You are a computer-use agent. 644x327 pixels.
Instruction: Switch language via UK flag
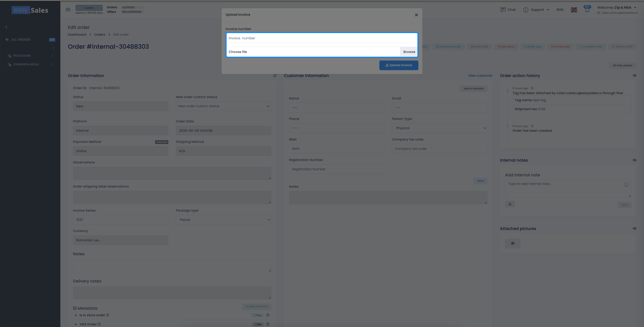pos(574,10)
